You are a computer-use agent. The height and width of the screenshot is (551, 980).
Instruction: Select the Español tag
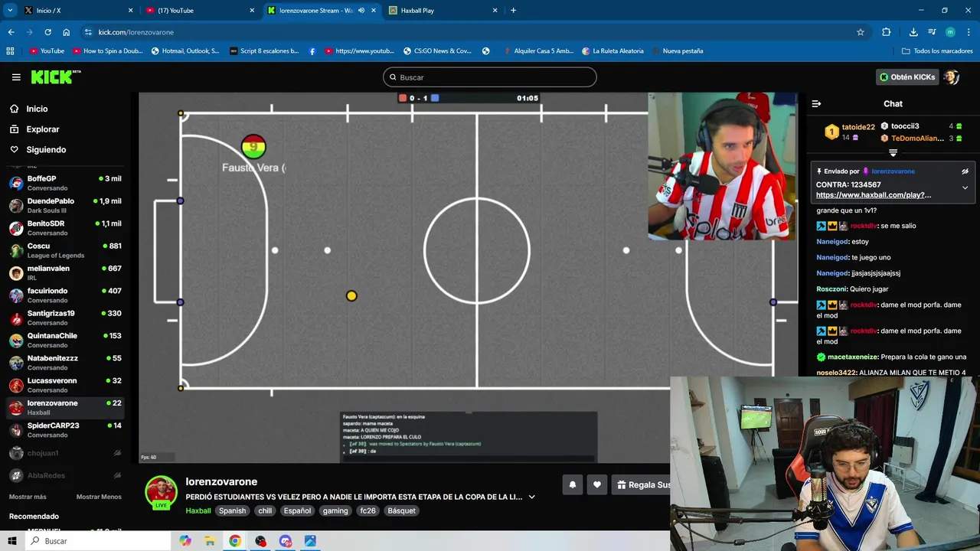[297, 510]
